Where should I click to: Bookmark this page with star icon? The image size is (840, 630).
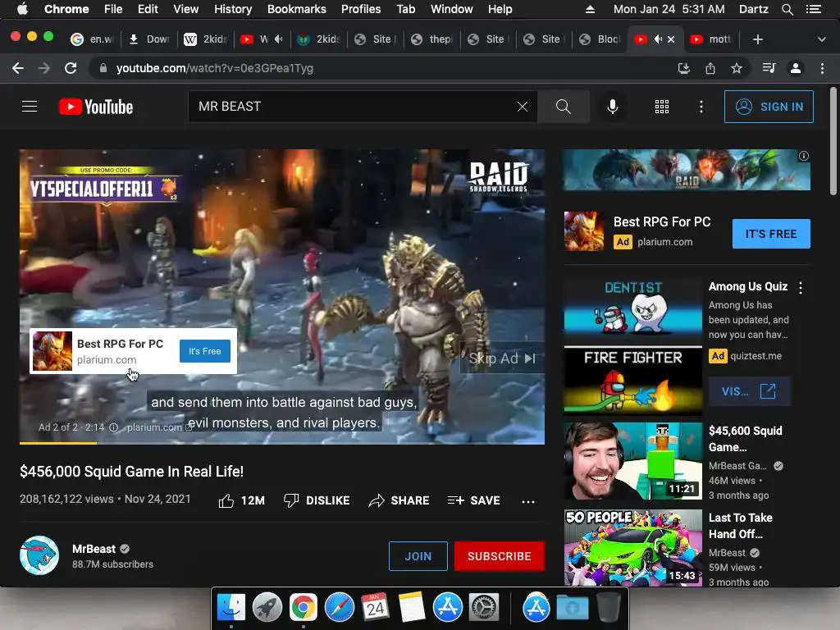point(737,68)
